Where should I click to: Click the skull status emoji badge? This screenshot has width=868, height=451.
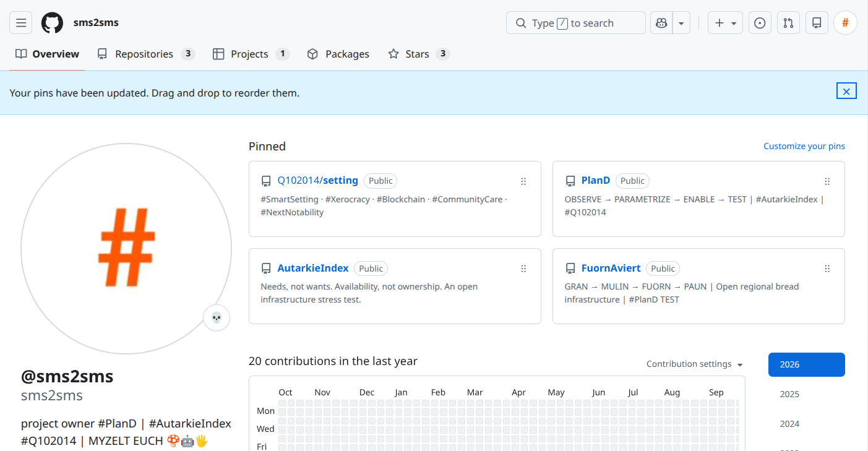(x=217, y=318)
